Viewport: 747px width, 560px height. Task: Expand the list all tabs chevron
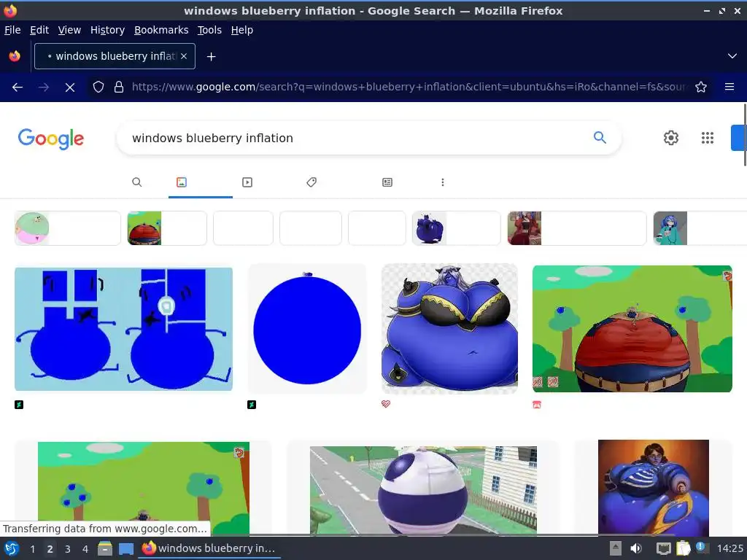coord(732,56)
